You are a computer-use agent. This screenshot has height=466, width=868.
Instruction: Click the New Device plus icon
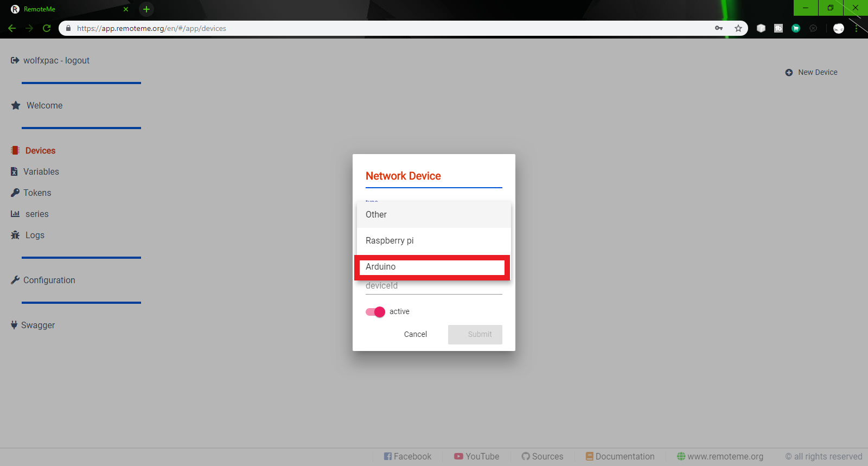coord(789,72)
